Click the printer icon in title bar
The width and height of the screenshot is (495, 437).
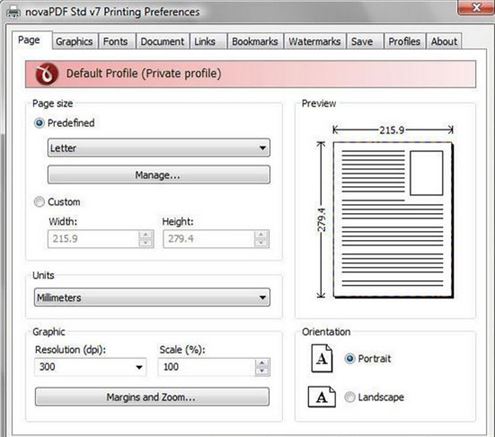[x=13, y=13]
